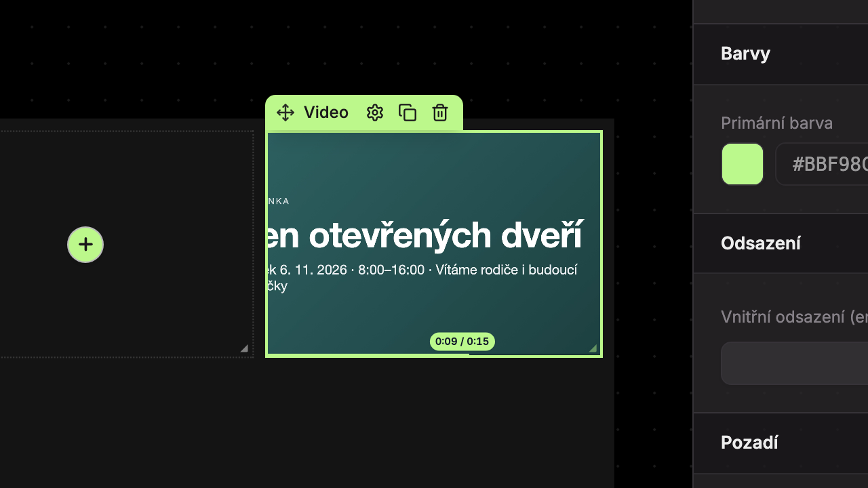Open the primary color swatch picker
The width and height of the screenshot is (868, 488).
[x=743, y=164]
